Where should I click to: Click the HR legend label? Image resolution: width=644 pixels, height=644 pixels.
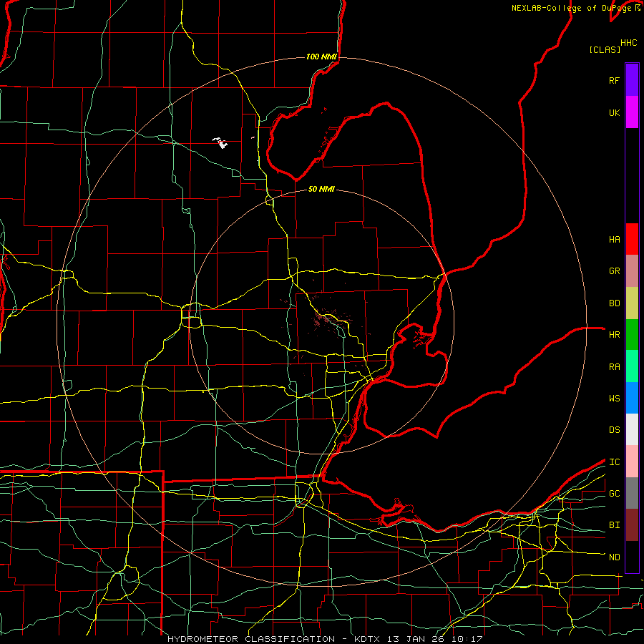coord(615,335)
